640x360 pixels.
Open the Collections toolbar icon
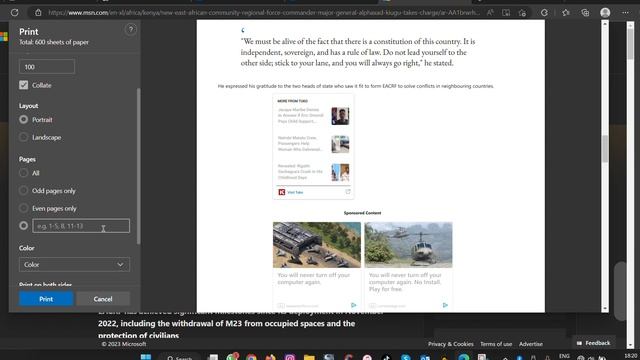point(585,13)
